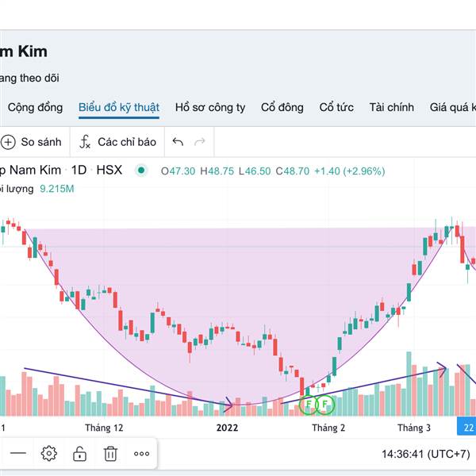Click the So sánh plus icon

[8, 142]
